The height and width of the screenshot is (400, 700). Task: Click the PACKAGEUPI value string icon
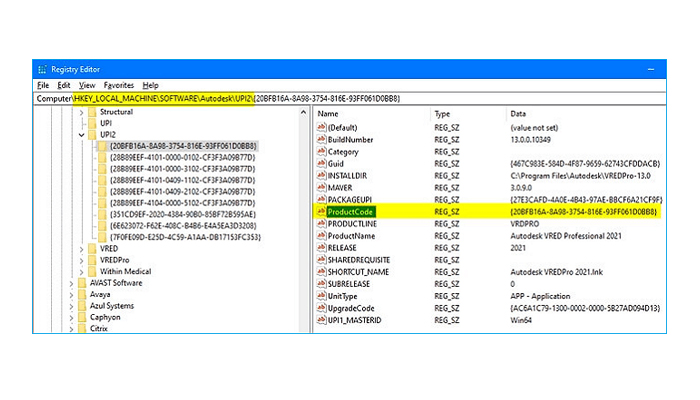click(321, 200)
